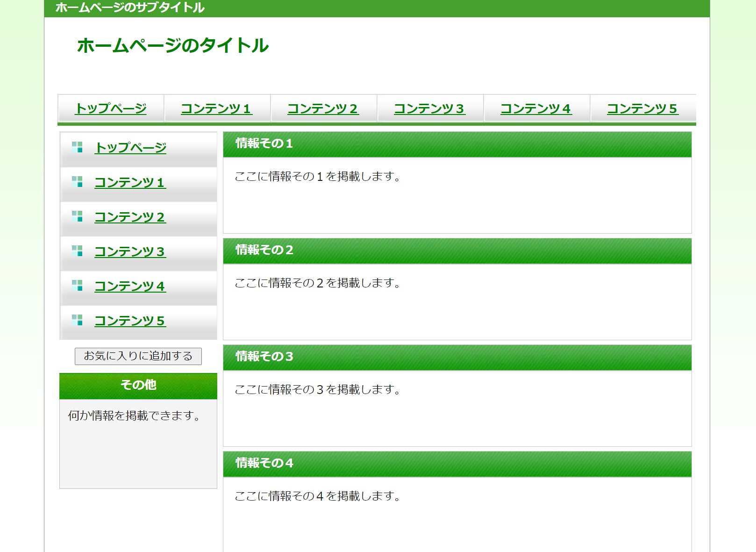
Task: Click the square icon beside sidebar コンテンツ3
Action: tap(77, 251)
